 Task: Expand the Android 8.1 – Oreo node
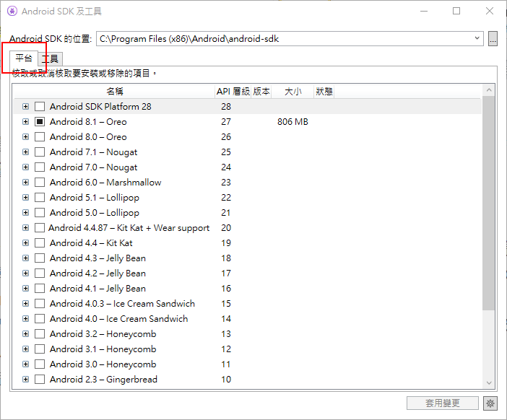25,121
